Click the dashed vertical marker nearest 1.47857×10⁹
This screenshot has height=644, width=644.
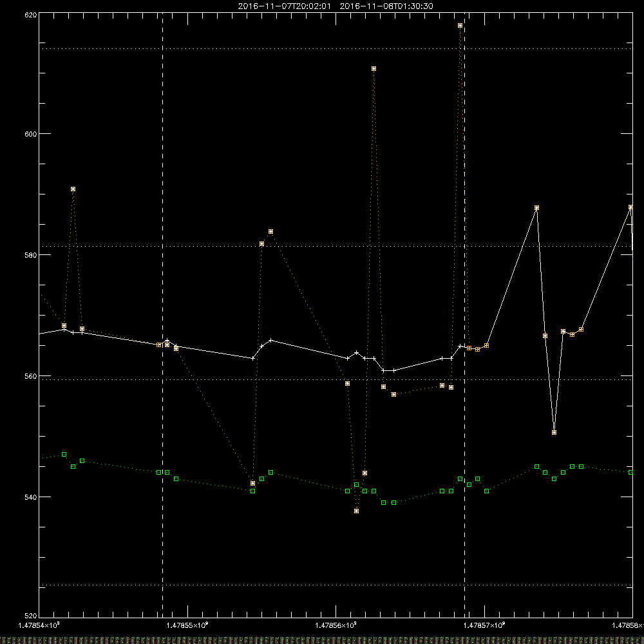pyautogui.click(x=464, y=315)
